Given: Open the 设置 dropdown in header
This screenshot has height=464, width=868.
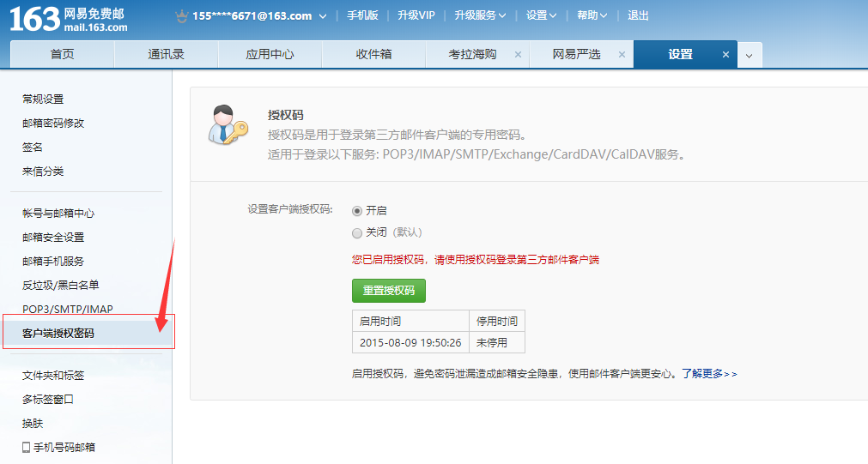Looking at the screenshot, I should tap(542, 15).
